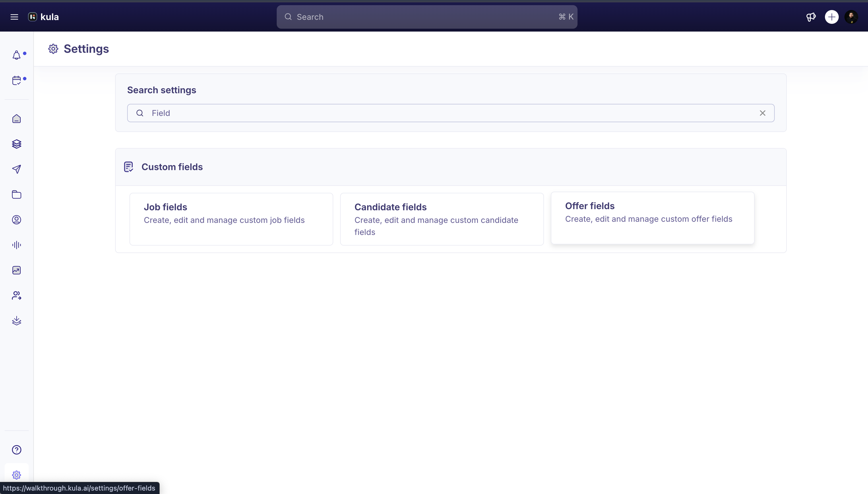Click the Settings page title
868x494 pixels.
point(86,49)
